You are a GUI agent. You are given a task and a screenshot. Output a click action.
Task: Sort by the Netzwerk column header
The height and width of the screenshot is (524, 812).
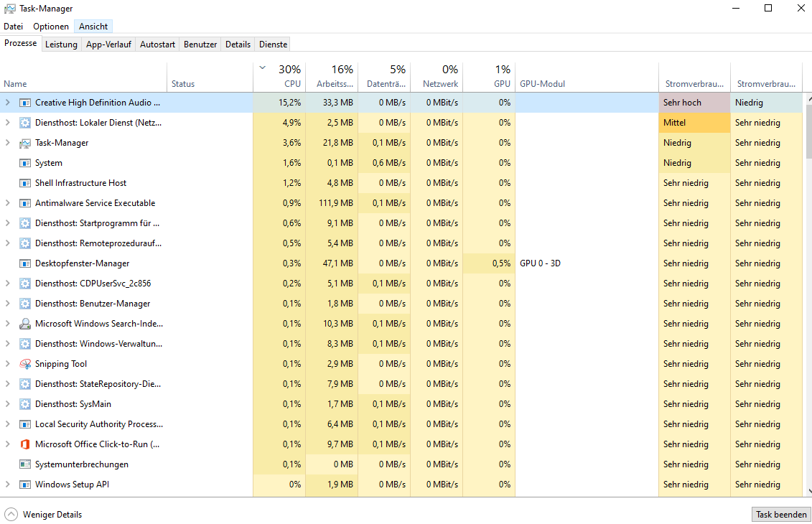point(437,77)
